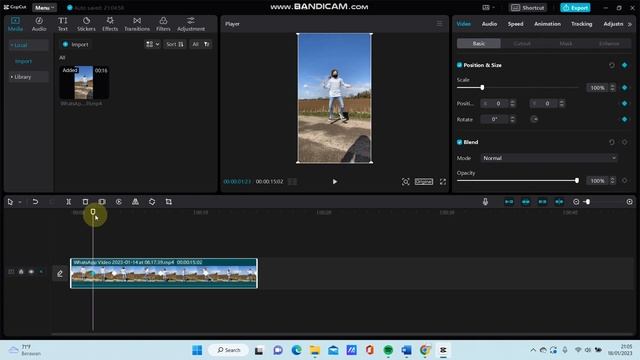Click the zoom-in circle icon at timeline right

point(629,202)
